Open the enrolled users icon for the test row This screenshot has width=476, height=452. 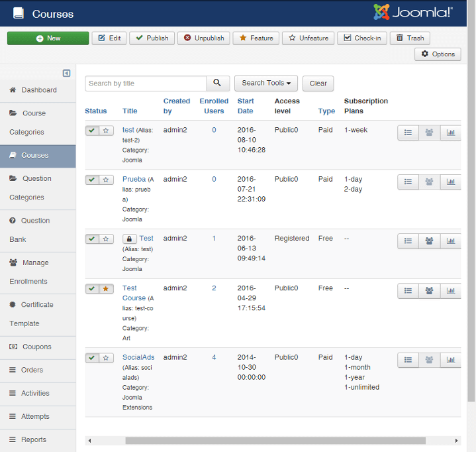[x=429, y=133]
